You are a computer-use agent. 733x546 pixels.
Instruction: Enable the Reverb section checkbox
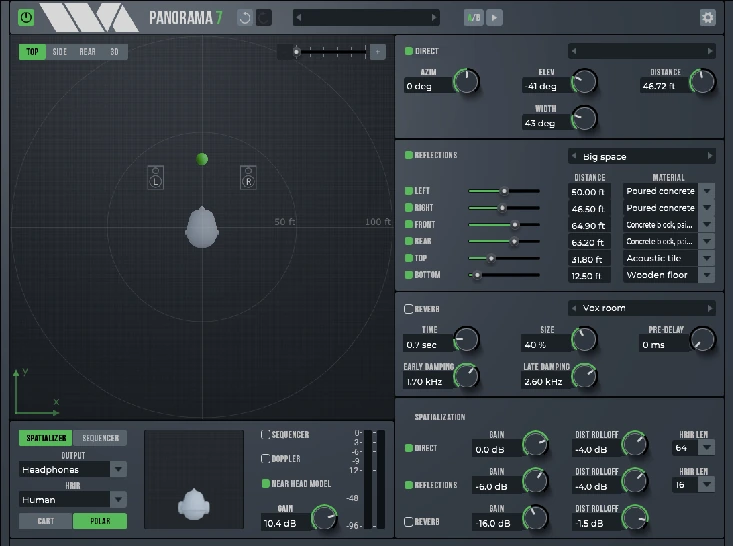click(x=409, y=309)
